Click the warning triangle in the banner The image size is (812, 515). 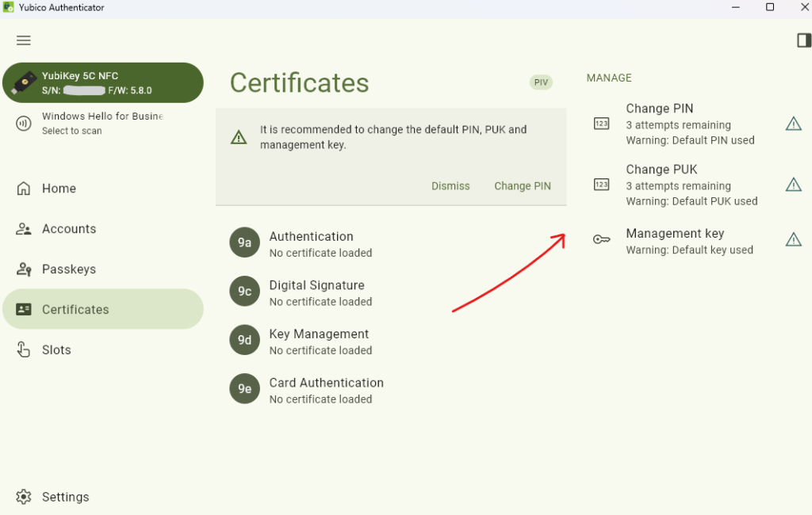click(x=239, y=137)
